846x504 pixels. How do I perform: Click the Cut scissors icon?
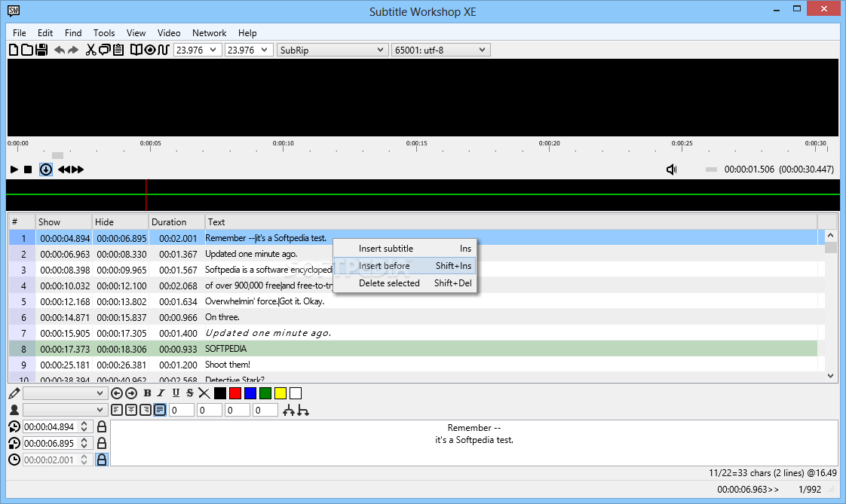90,50
